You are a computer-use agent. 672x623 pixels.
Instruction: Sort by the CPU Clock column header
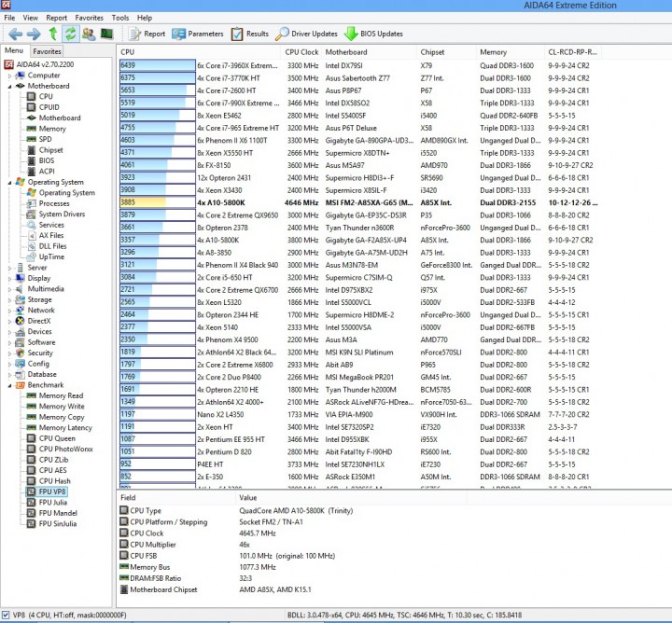click(x=301, y=52)
